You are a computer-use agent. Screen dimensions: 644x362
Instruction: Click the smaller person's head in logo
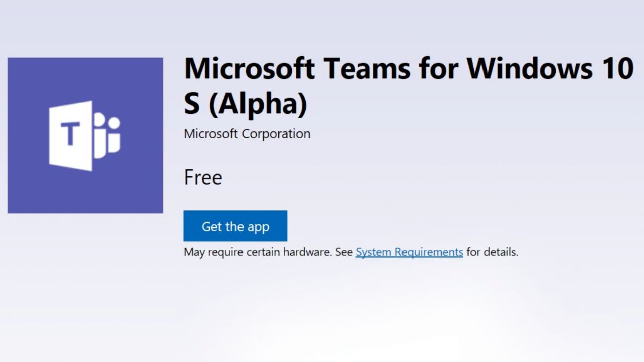114,124
